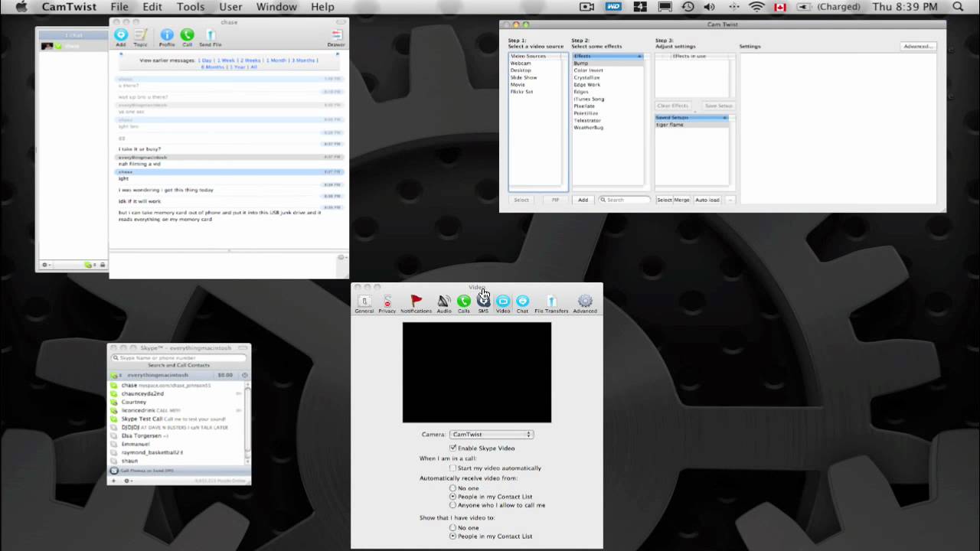Image resolution: width=980 pixels, height=551 pixels.
Task: Click Send File icon in chat
Action: point(211,37)
